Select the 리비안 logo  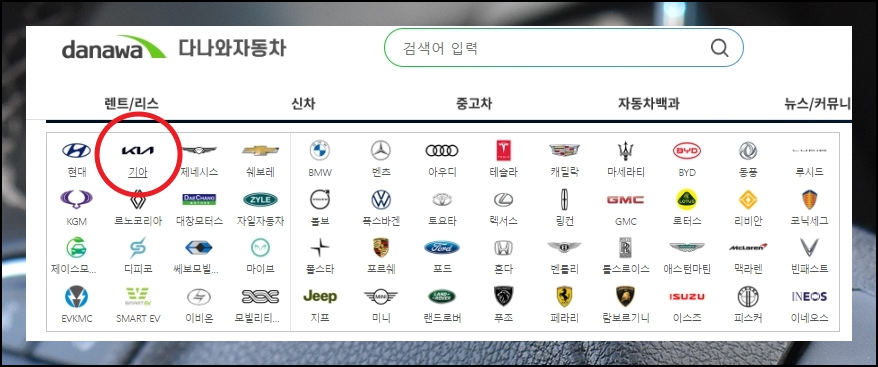click(748, 199)
